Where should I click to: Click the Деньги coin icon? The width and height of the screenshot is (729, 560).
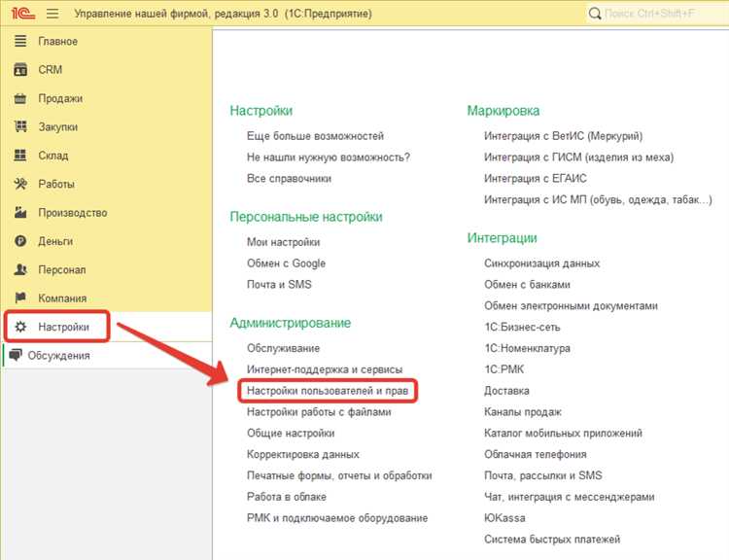point(20,241)
